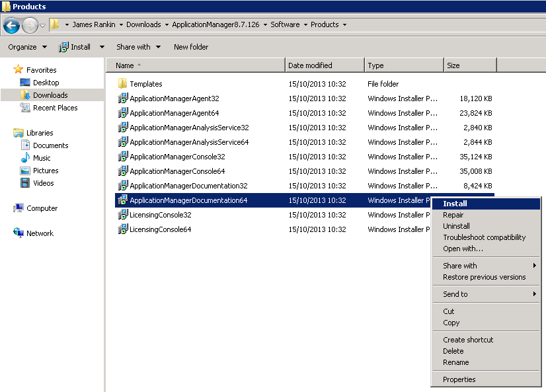Open the recent pages dropdown arrow
The width and height of the screenshot is (546, 392).
pyautogui.click(x=42, y=25)
